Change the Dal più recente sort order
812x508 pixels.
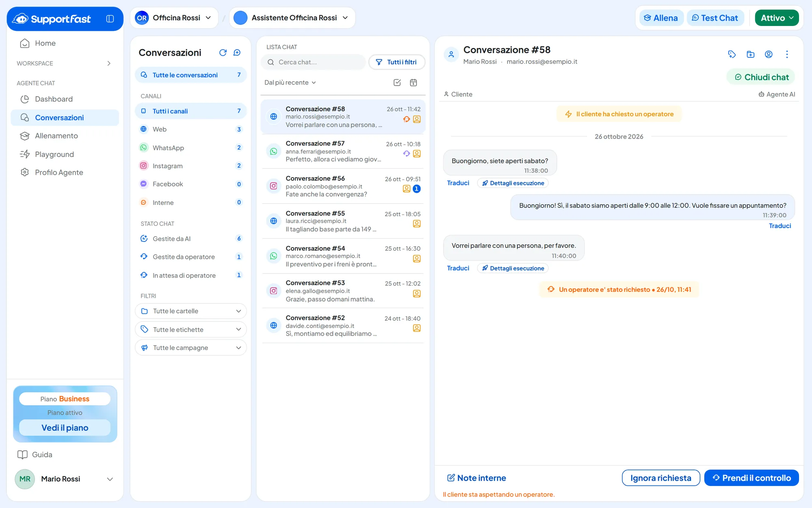tap(290, 82)
